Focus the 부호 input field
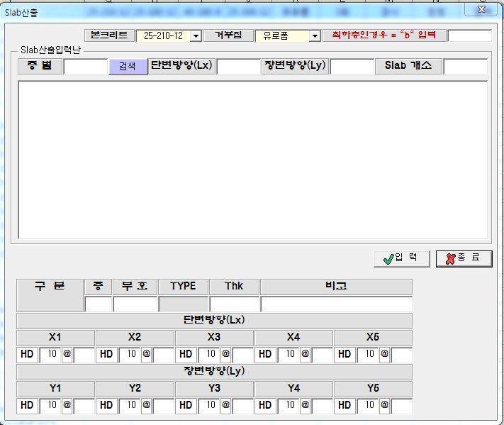 (x=135, y=304)
